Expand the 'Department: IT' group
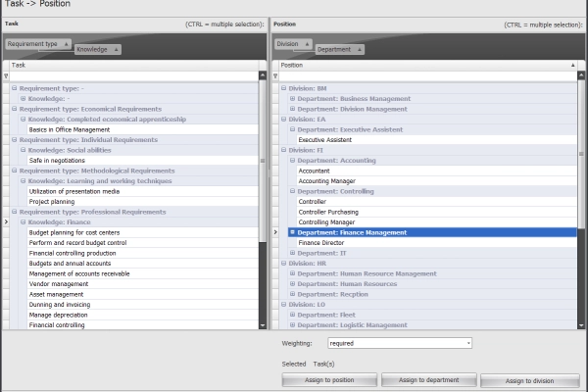The width and height of the screenshot is (588, 392). (x=292, y=253)
